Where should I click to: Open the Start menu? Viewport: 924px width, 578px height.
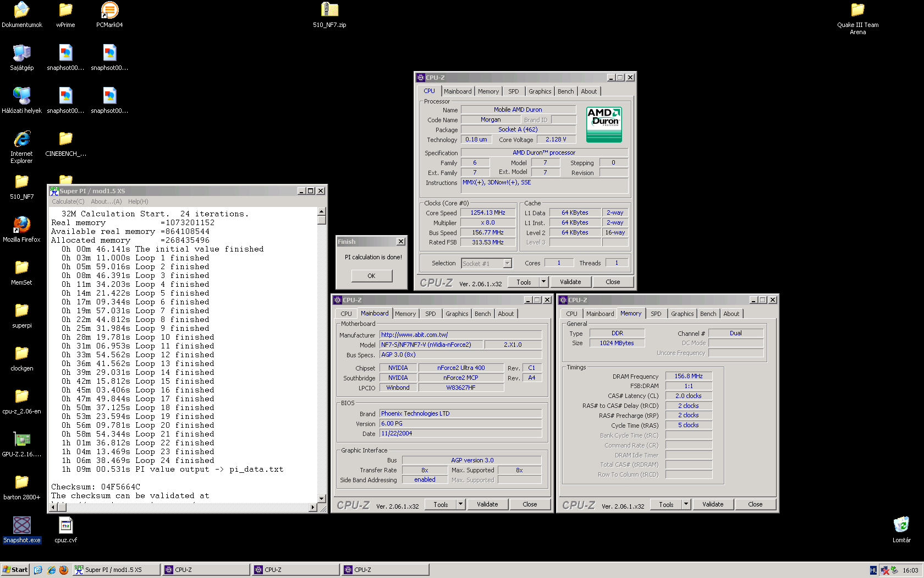(15, 570)
